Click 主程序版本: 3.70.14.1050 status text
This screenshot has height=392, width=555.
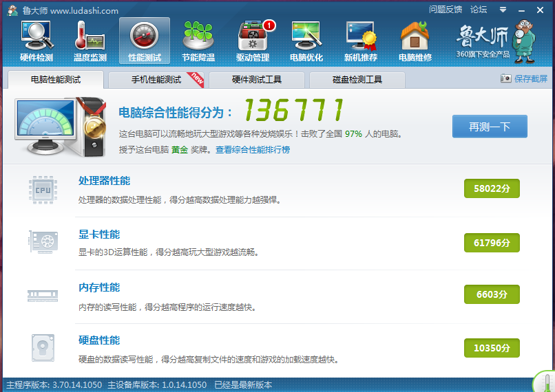point(54,384)
